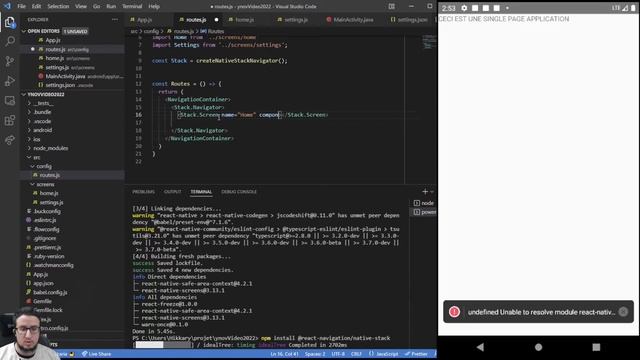Dismiss the emulator error toast
The image size is (640, 360).
(x=623, y=312)
